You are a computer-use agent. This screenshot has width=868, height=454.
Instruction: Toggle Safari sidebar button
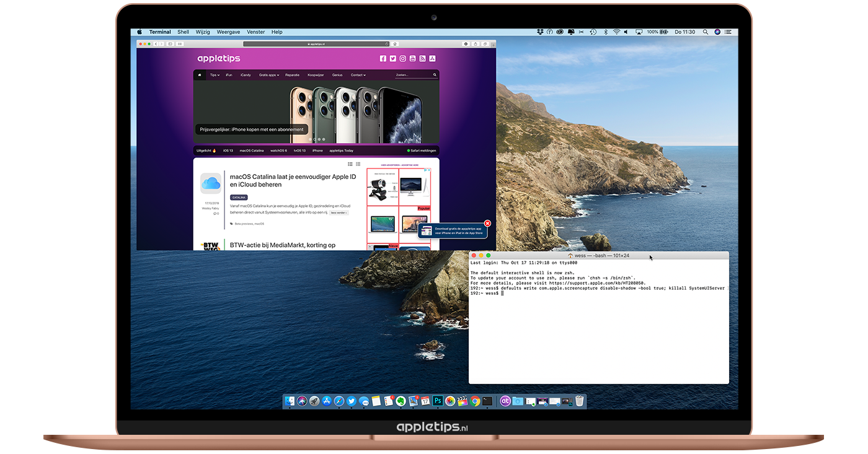170,44
